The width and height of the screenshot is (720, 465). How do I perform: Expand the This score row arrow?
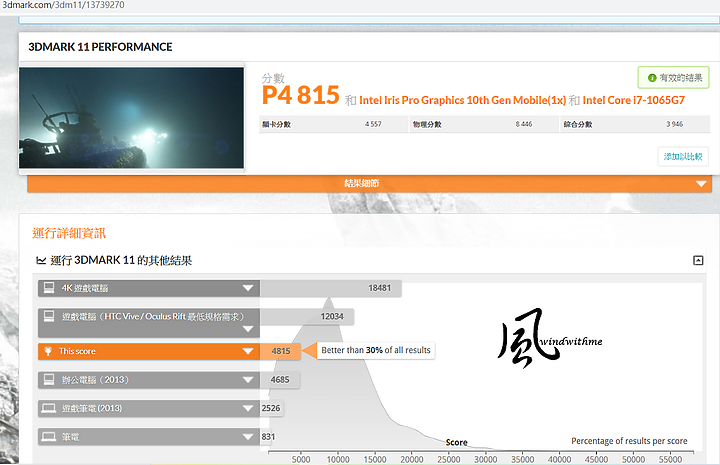pyautogui.click(x=248, y=351)
